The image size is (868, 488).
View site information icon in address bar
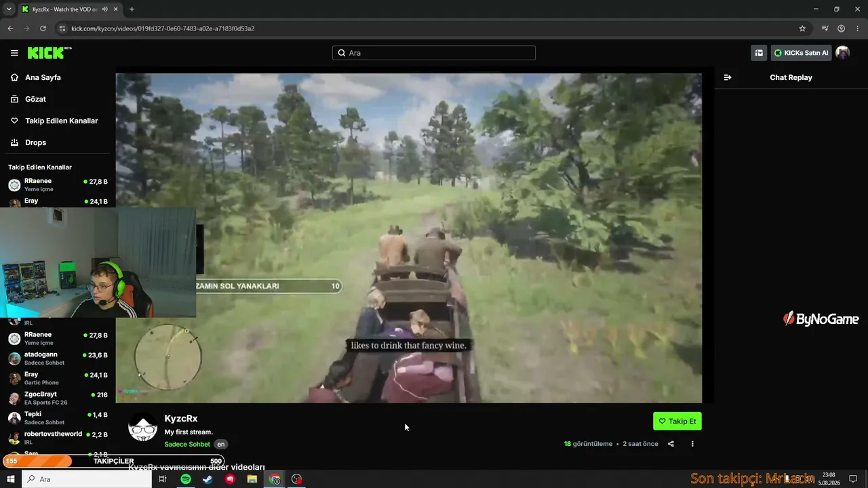[62, 28]
